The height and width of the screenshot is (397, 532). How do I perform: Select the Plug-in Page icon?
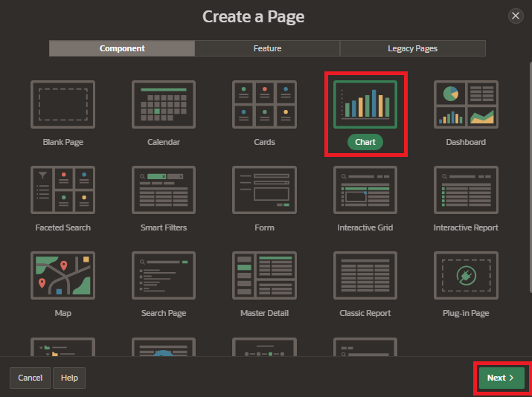(x=466, y=276)
